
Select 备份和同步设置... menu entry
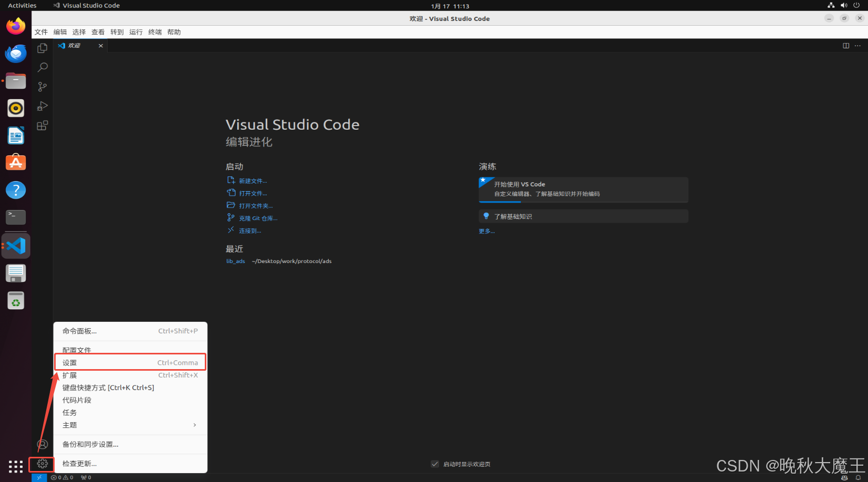point(130,444)
